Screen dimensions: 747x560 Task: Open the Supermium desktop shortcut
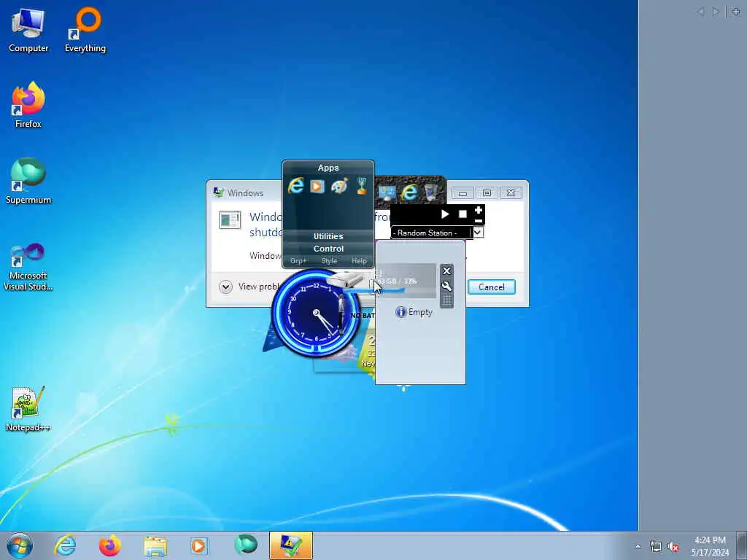point(28,181)
